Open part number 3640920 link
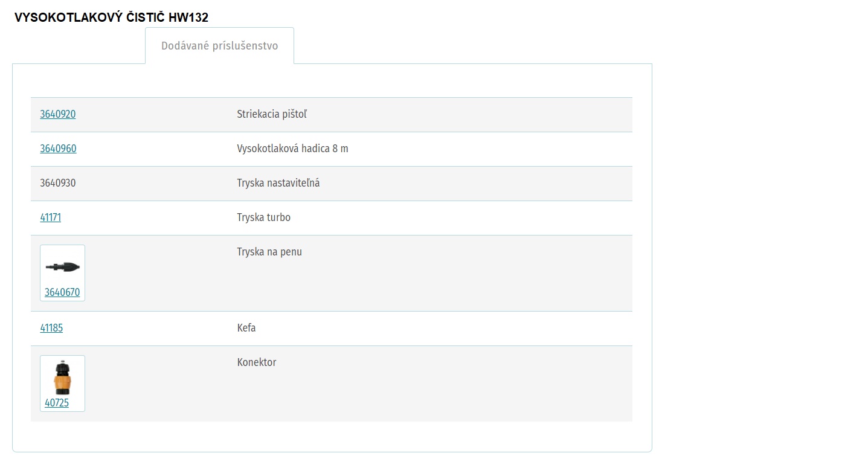The width and height of the screenshot is (868, 462). pos(58,114)
